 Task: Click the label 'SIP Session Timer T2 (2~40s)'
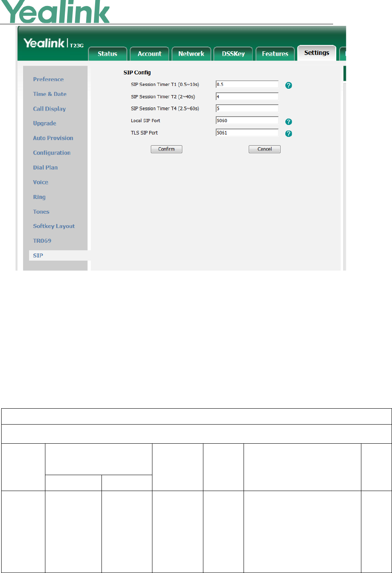click(x=163, y=97)
